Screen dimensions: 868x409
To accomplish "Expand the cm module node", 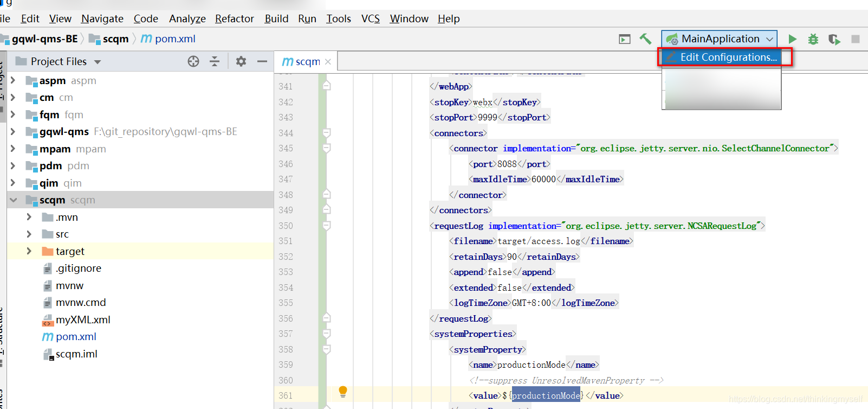I will 13,97.
